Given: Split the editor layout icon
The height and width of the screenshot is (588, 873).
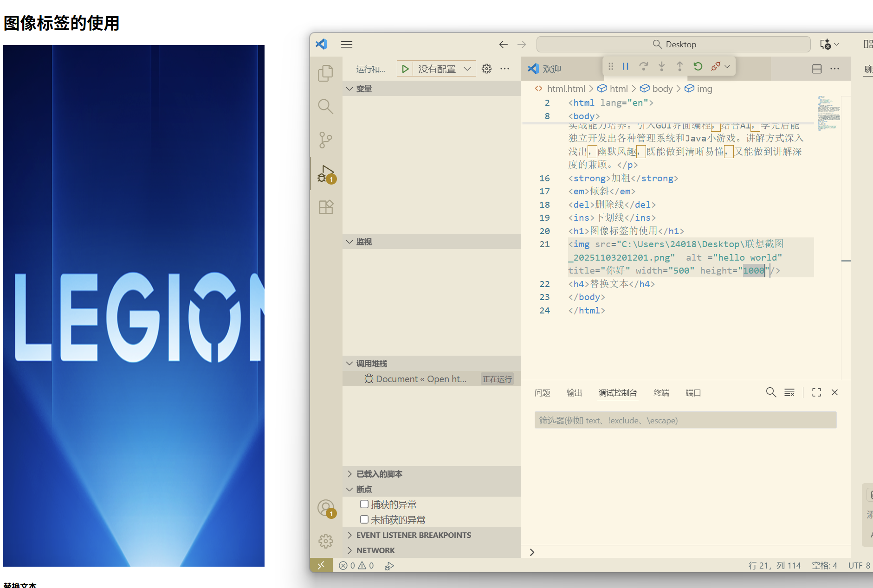Looking at the screenshot, I should click(817, 69).
